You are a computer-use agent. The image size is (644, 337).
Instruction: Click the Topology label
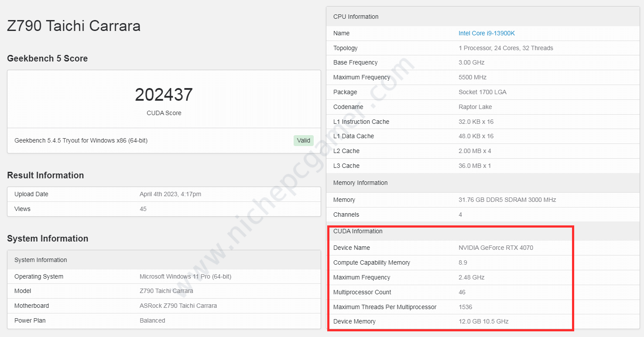pyautogui.click(x=346, y=48)
